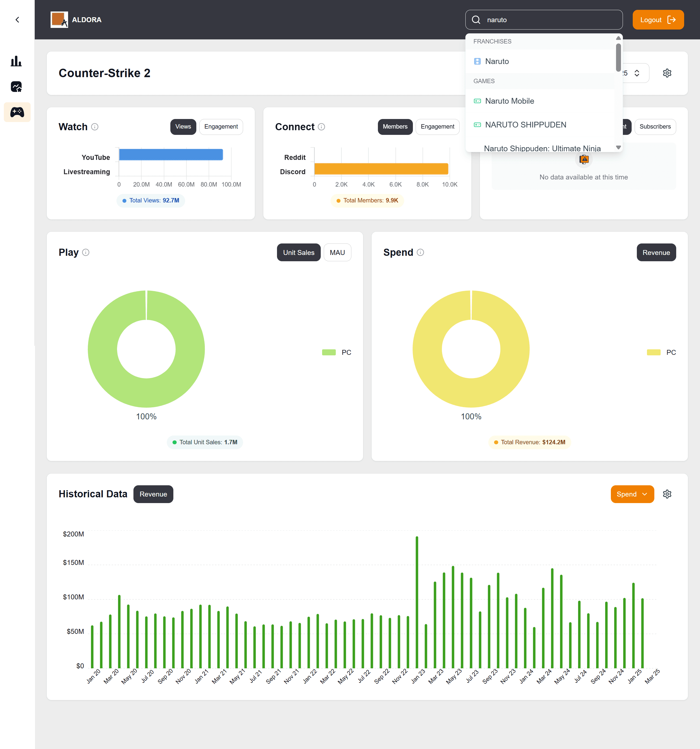Open settings gear on the Counter-Strike 2 card
This screenshot has width=700, height=749.
667,73
